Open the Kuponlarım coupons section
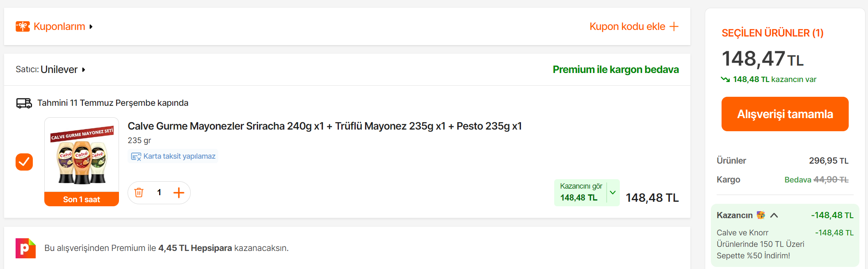Screen dimensions: 868x269 pyautogui.click(x=59, y=27)
